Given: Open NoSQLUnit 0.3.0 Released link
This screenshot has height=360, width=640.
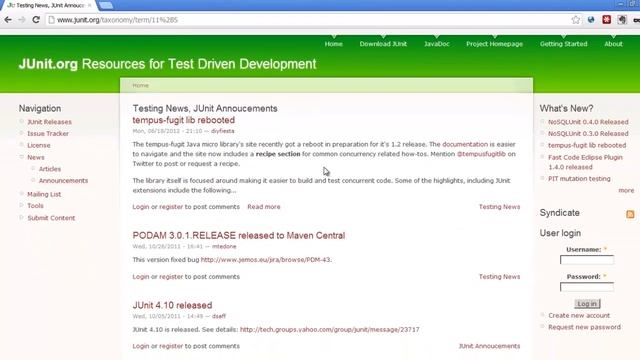Looking at the screenshot, I should coord(588,133).
